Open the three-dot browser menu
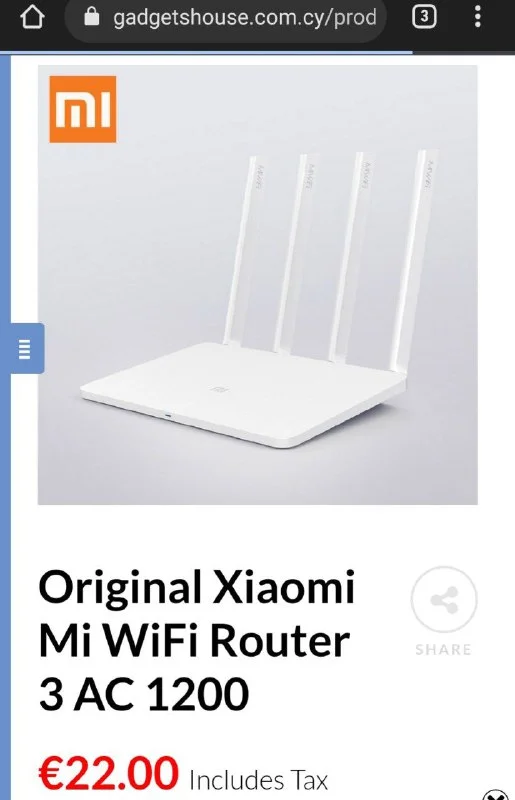Image resolution: width=515 pixels, height=800 pixels. tap(478, 18)
